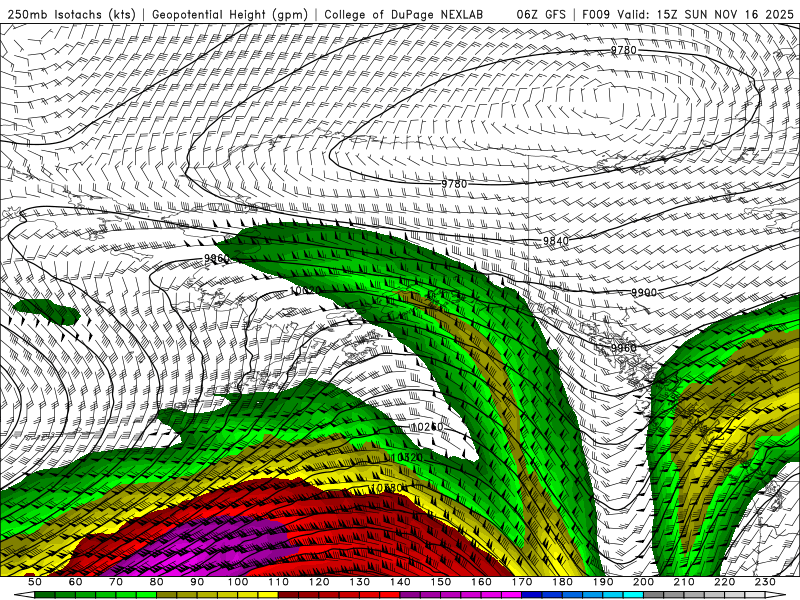Click the "F009 Valid: 15Z SUN NOV 16 2025" text

tap(688, 14)
